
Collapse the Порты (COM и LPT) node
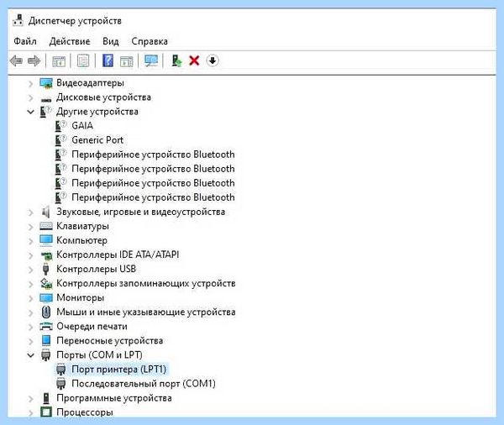point(30,355)
